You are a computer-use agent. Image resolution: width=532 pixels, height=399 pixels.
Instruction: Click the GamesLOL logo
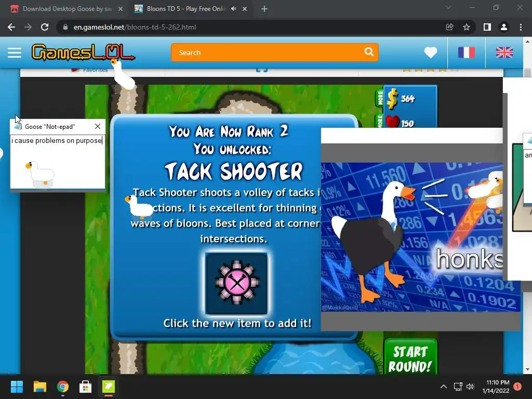pyautogui.click(x=83, y=52)
